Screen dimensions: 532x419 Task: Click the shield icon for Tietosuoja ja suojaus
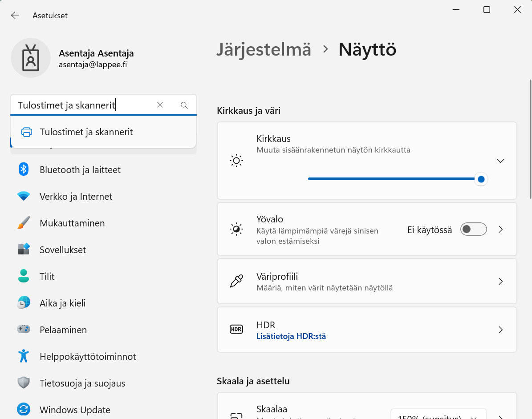point(24,383)
